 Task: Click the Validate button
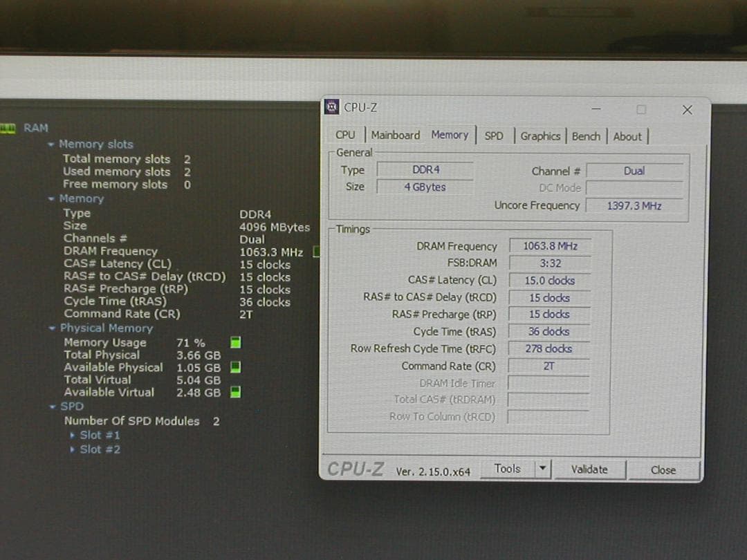pyautogui.click(x=589, y=469)
